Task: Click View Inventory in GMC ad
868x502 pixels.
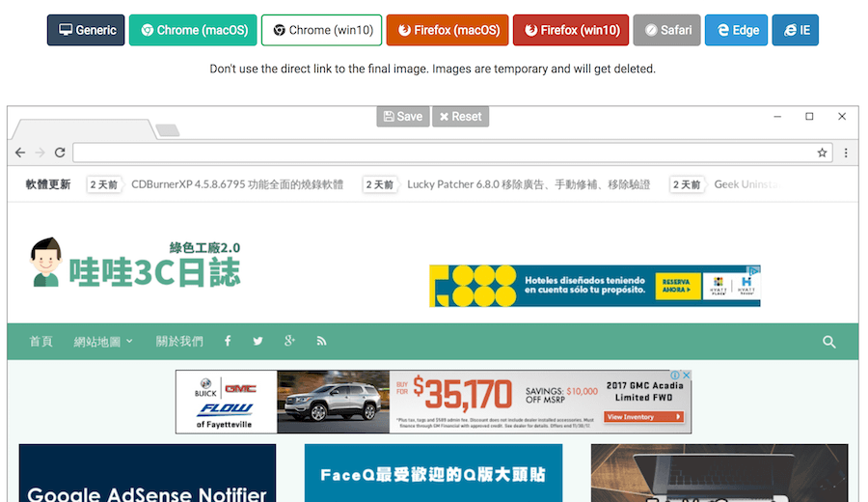Action: [643, 417]
